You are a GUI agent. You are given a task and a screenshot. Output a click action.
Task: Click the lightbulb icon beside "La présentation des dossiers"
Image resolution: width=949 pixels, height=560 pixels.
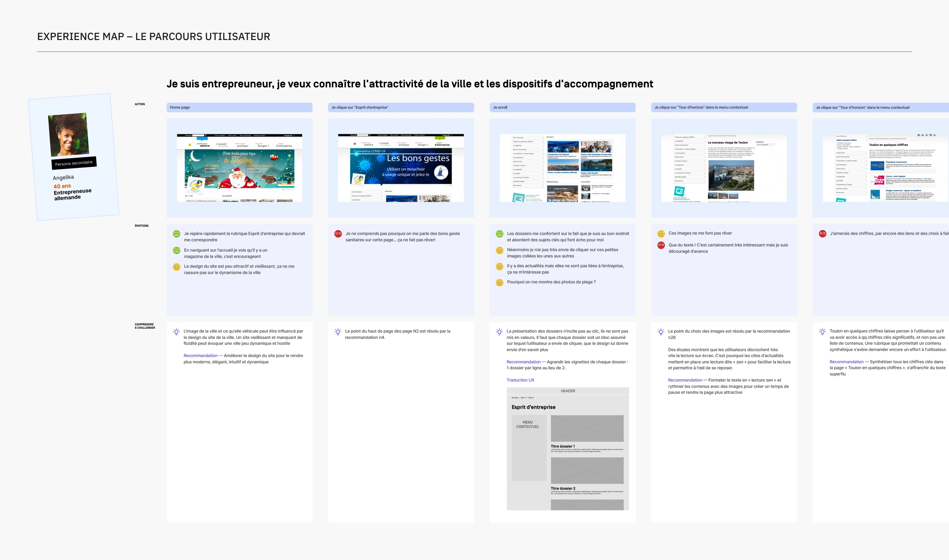(500, 332)
